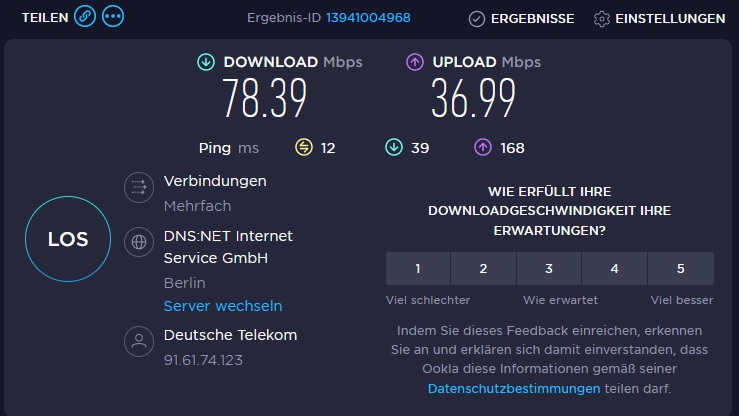Open EINSTELLUNGEN settings
This screenshot has width=739, height=416.
[x=659, y=19]
